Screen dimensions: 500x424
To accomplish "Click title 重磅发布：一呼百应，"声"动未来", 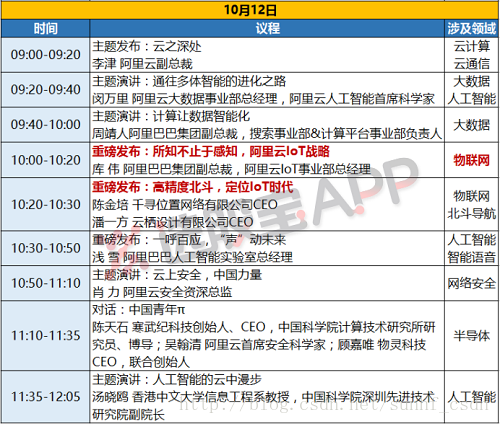I will click(189, 240).
